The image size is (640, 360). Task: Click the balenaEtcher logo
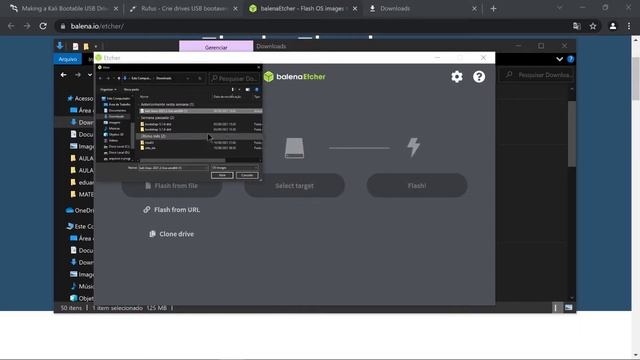295,76
